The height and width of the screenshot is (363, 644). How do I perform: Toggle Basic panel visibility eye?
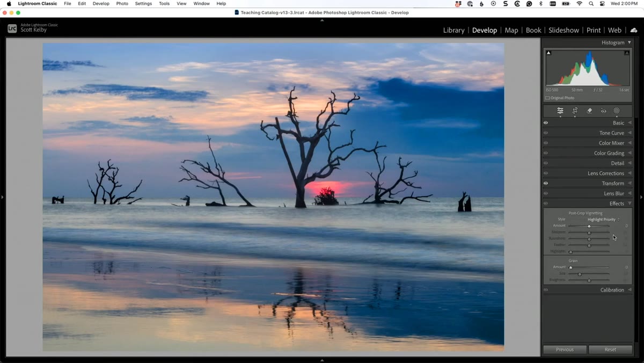point(546,123)
